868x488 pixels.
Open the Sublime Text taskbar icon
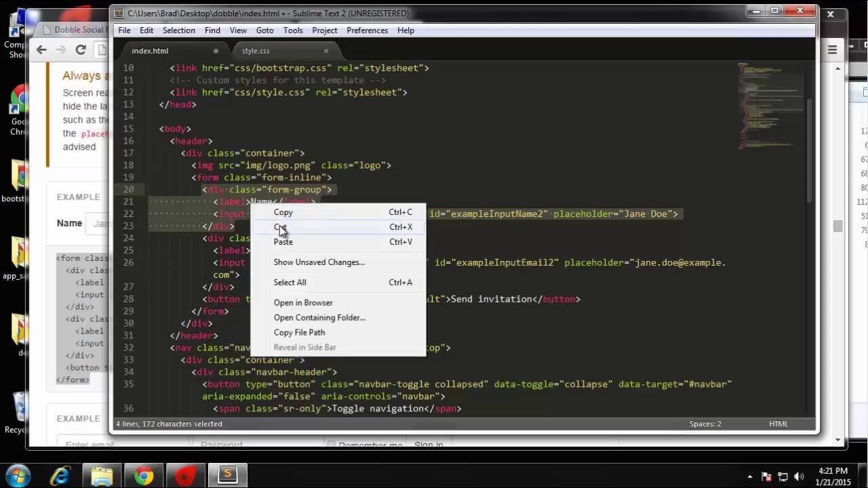[x=227, y=474]
